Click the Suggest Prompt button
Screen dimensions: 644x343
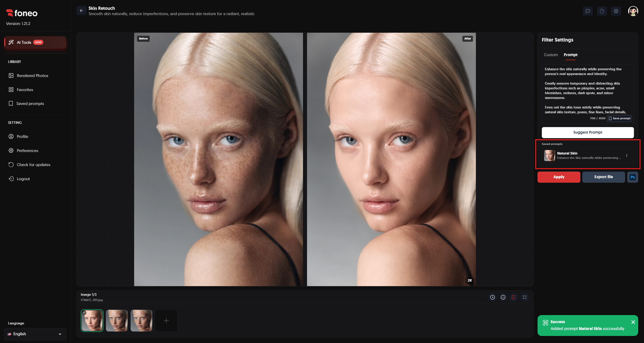588,132
